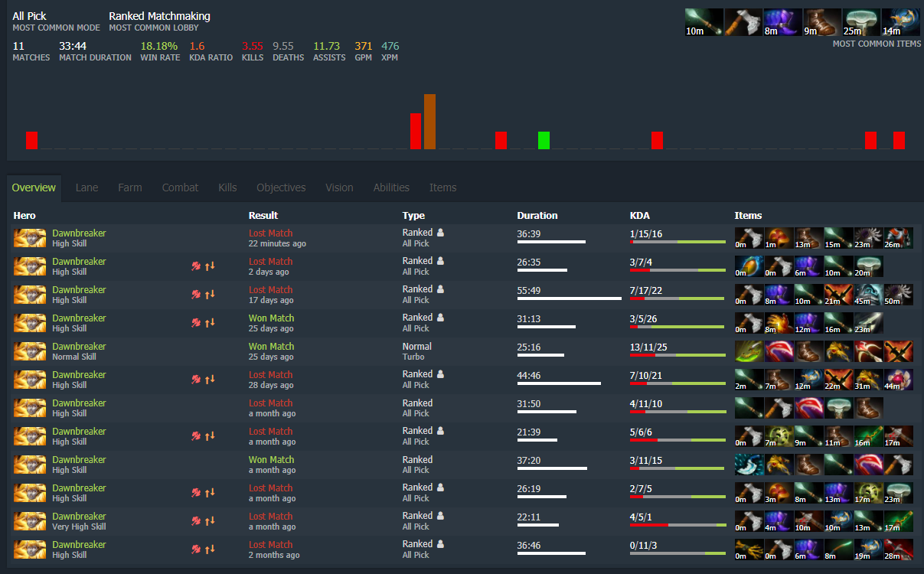Open the Combat tab
The width and height of the screenshot is (924, 574).
click(x=180, y=188)
